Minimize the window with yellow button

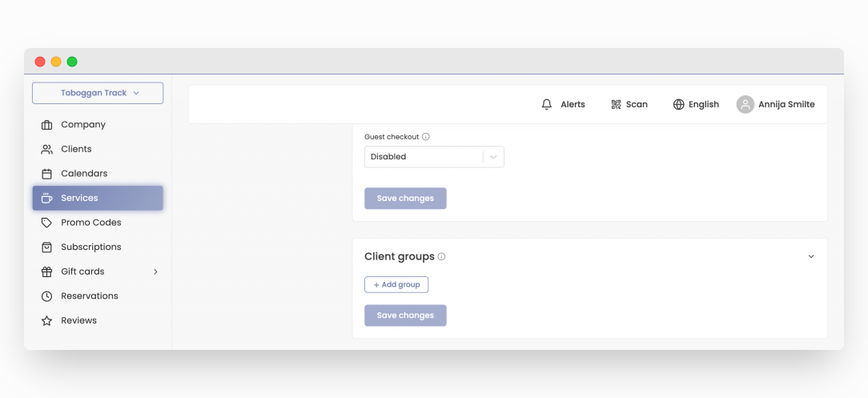pyautogui.click(x=56, y=62)
